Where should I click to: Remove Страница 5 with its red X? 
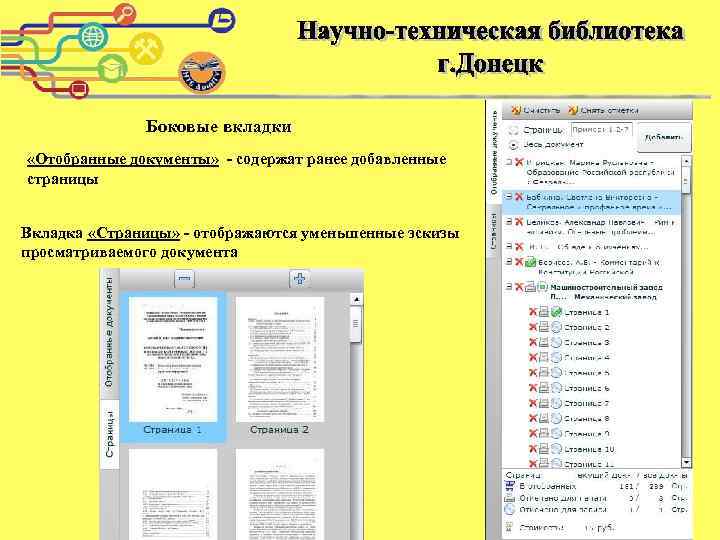(533, 373)
